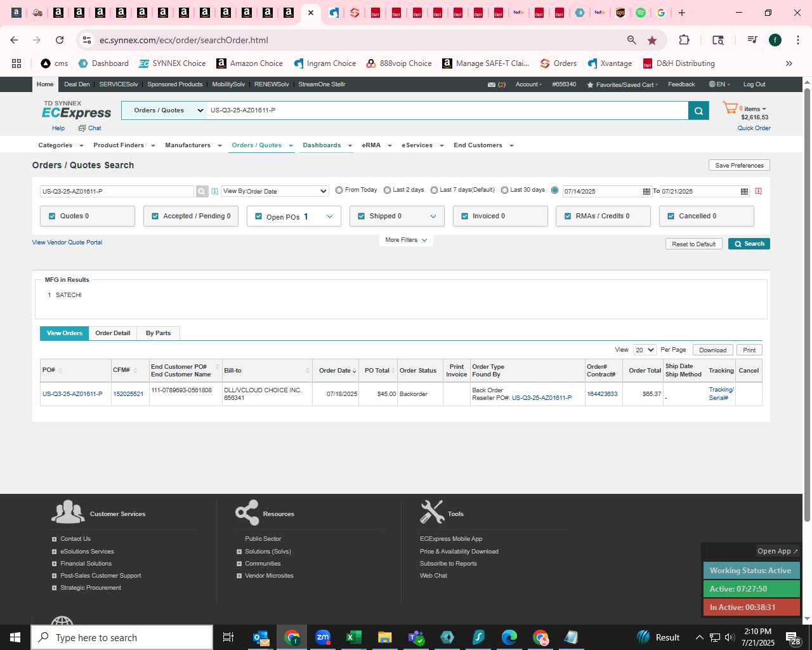
Task: Open Excel from the taskbar
Action: (353, 637)
